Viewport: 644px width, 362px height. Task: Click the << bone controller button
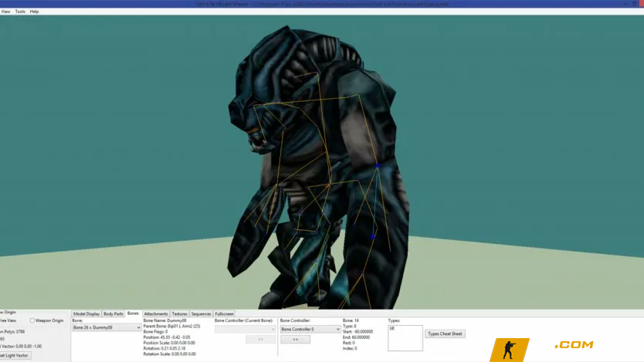[x=295, y=340]
